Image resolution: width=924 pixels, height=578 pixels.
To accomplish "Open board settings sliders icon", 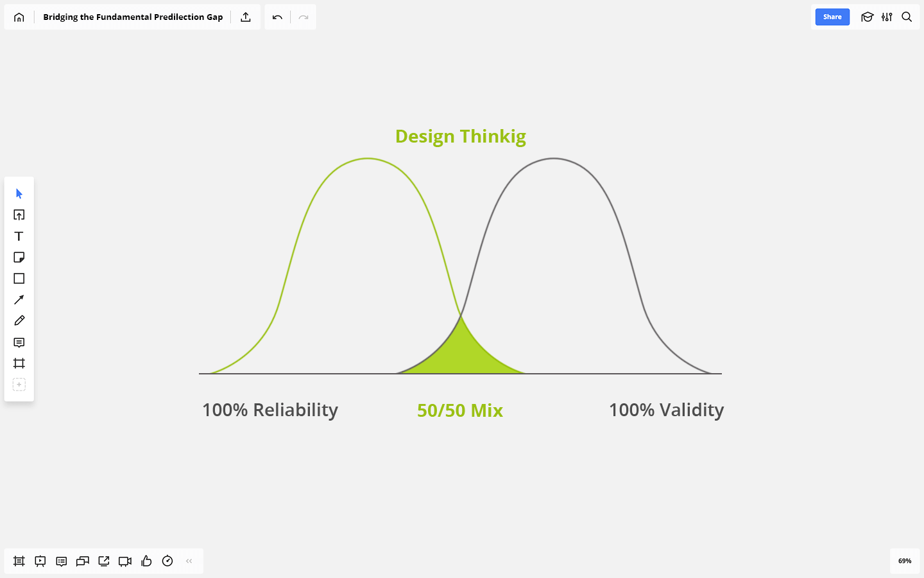I will [887, 17].
